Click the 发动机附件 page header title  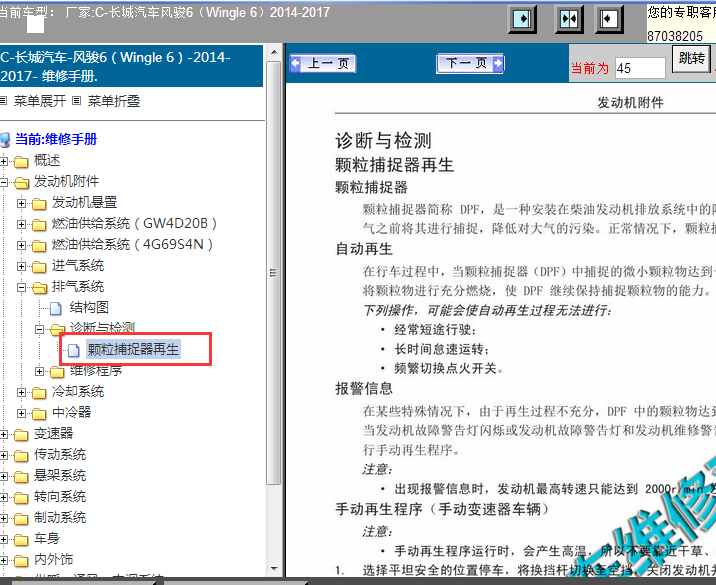coord(630,103)
